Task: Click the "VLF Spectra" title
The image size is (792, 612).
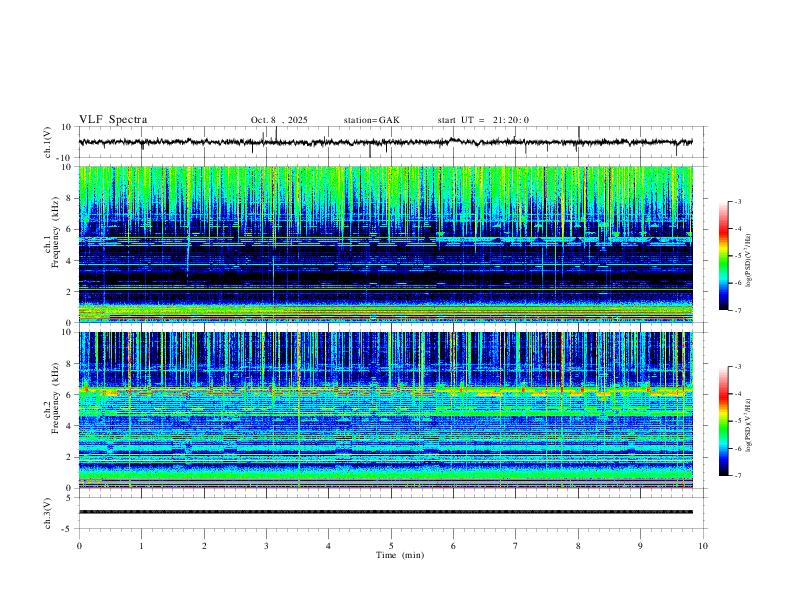Action: pos(113,120)
